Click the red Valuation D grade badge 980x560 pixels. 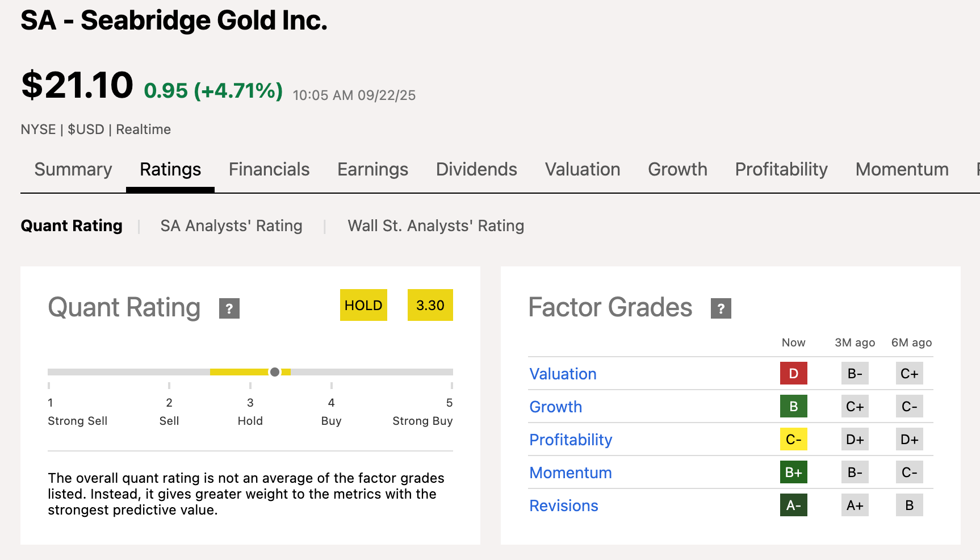point(793,374)
